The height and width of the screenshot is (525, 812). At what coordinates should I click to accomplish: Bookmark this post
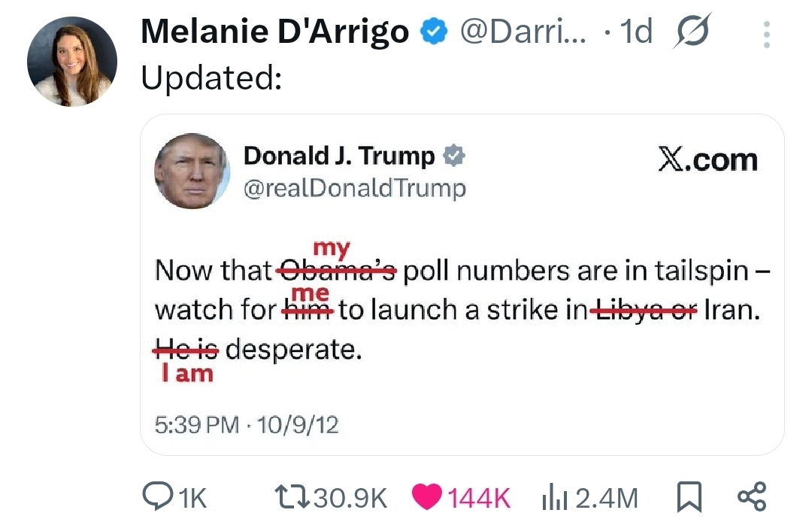point(689,496)
